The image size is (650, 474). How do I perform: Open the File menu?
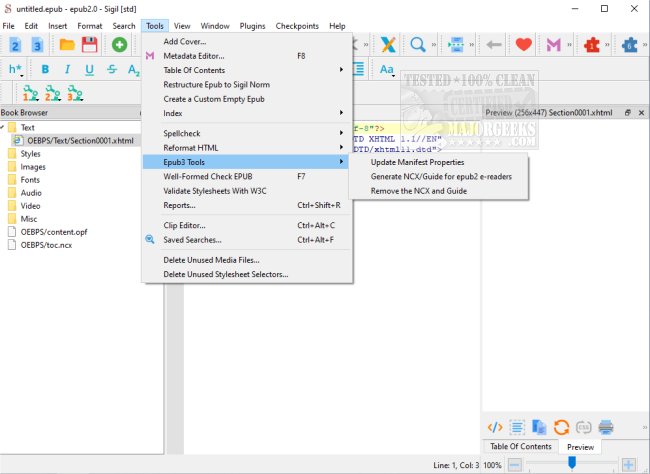point(8,26)
